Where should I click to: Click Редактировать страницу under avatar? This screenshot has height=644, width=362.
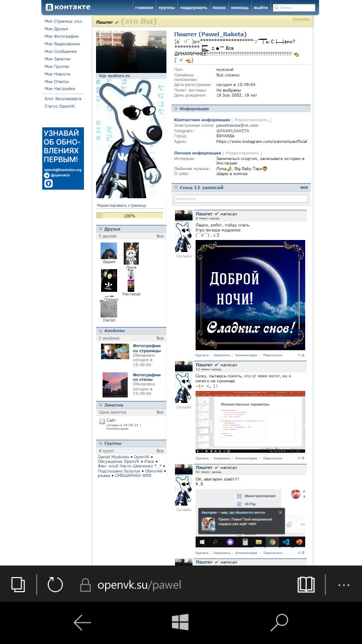(122, 205)
